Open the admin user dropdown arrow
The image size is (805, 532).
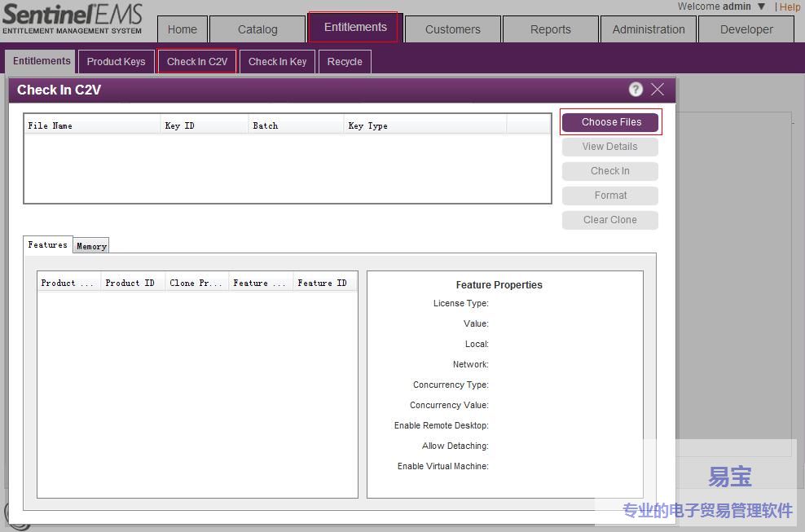pyautogui.click(x=761, y=7)
